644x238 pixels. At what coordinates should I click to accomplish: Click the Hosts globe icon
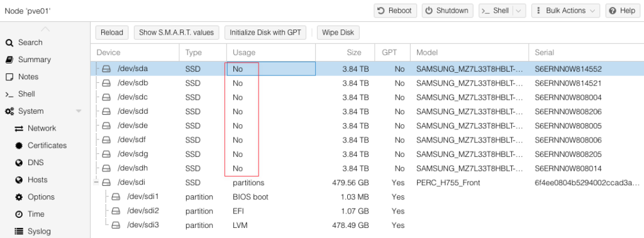click(x=19, y=180)
